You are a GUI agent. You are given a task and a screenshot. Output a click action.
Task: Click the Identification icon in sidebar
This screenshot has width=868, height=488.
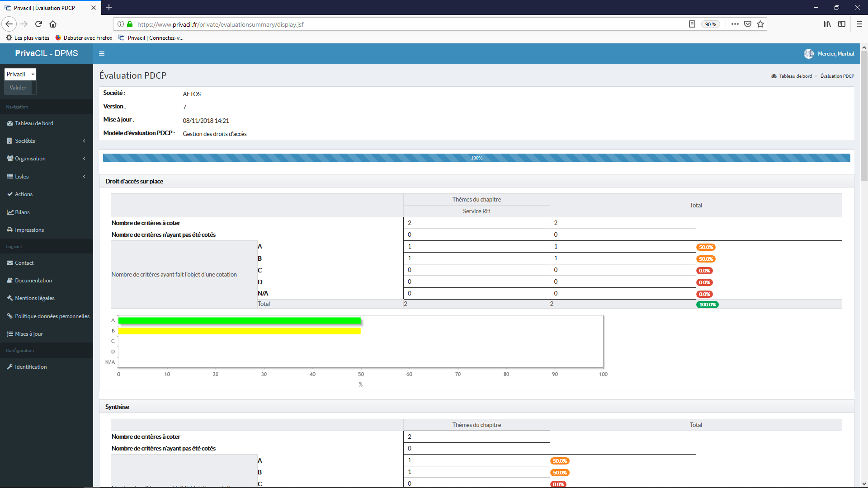coord(9,366)
